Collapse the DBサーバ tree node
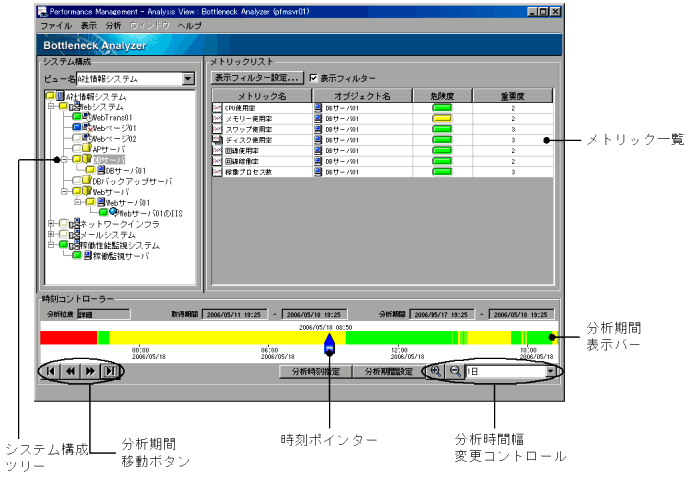 pos(64,159)
